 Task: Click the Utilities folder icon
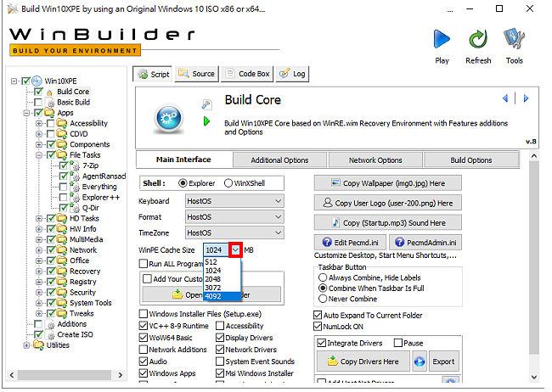click(x=38, y=344)
